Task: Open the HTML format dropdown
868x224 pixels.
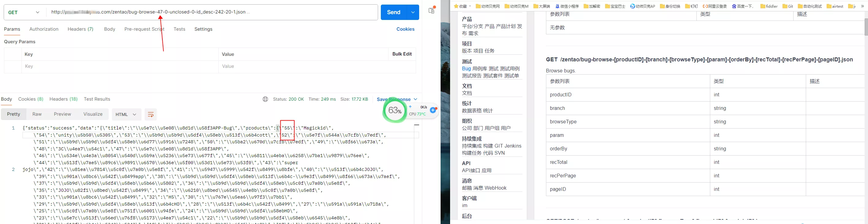Action: [126, 114]
